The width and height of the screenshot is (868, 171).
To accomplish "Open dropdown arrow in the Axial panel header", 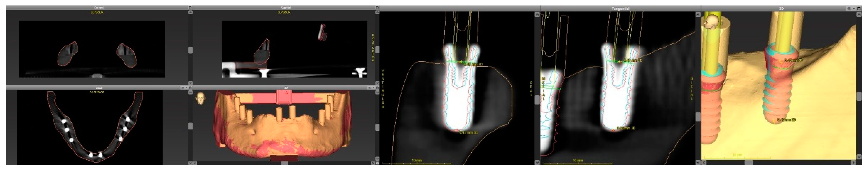I will 187,88.
